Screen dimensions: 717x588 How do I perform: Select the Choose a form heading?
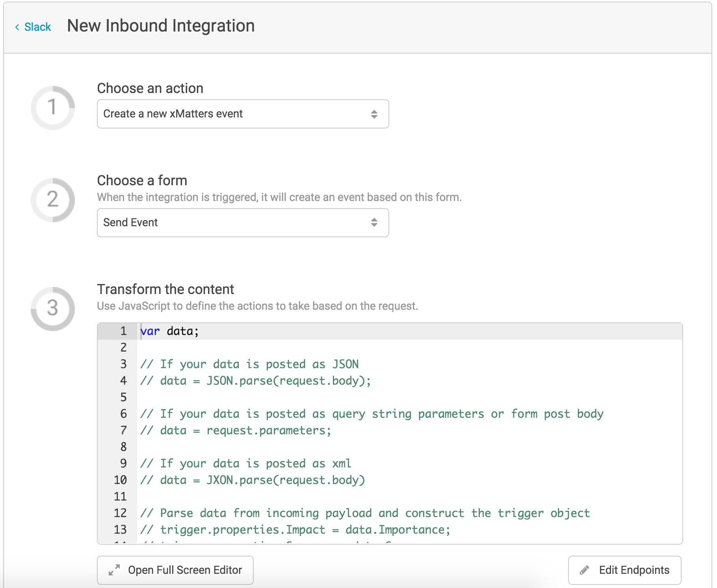[142, 180]
